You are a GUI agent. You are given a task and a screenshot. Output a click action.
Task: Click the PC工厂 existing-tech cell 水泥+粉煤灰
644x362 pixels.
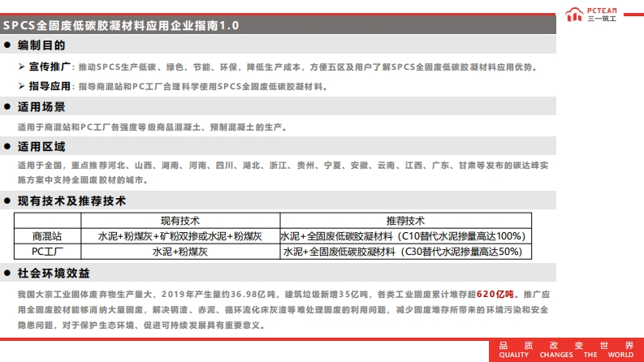coord(180,252)
